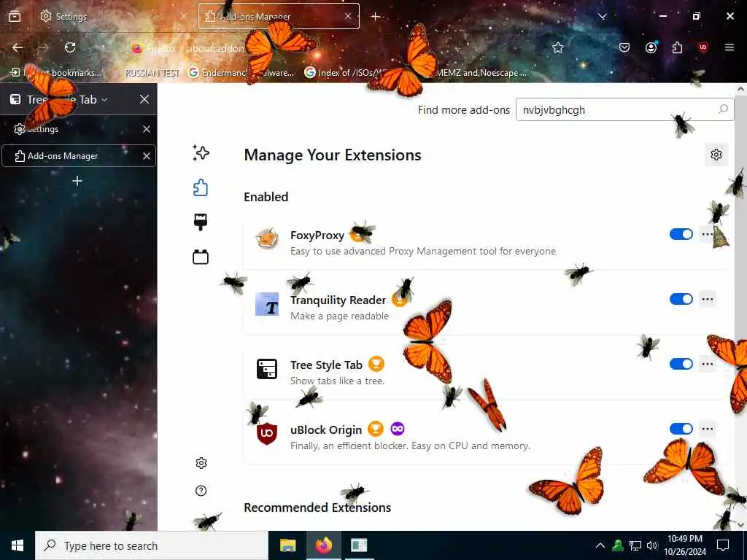Open more options for Tranquility Reader
This screenshot has height=560, width=747.
click(x=708, y=299)
